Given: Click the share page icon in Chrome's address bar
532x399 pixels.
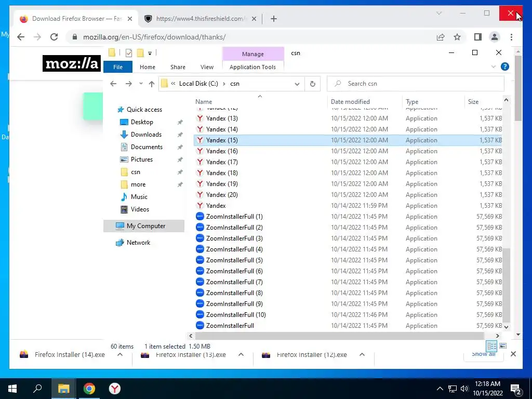Looking at the screenshot, I should point(441,37).
